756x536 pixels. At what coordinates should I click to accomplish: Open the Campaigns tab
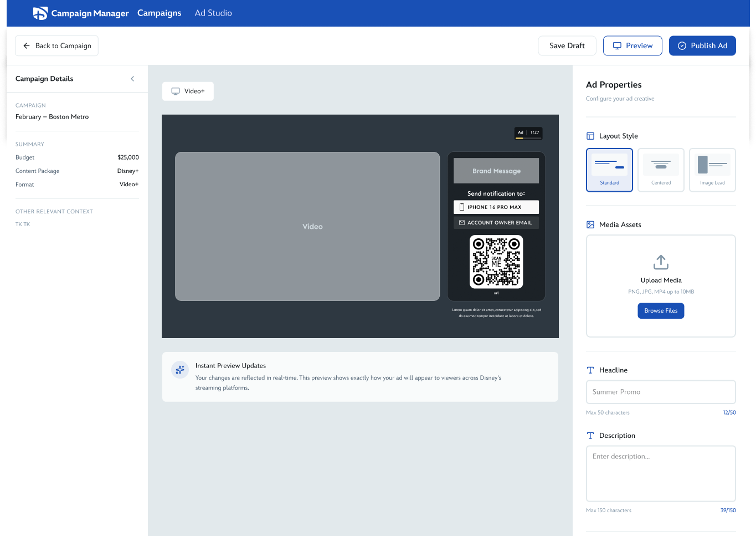(x=160, y=13)
